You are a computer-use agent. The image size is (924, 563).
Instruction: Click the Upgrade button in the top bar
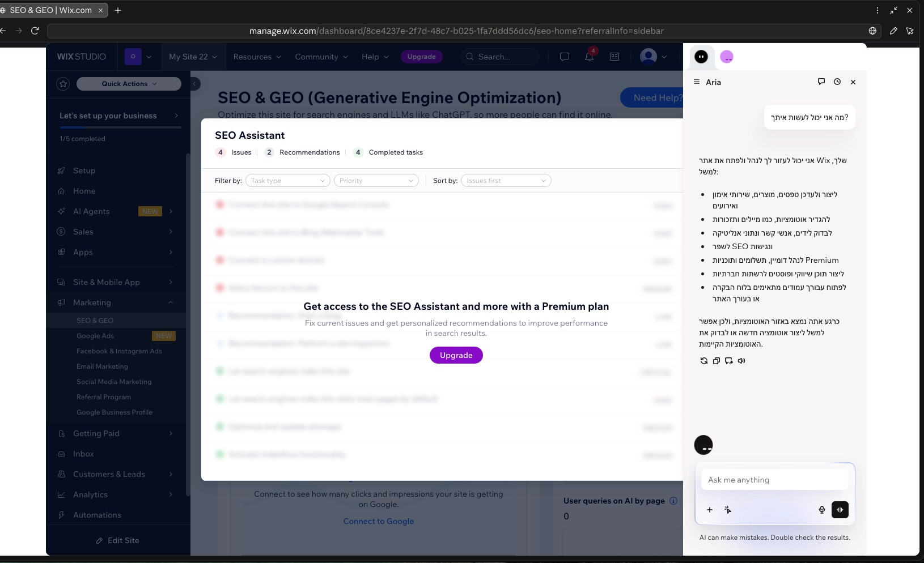[422, 57]
